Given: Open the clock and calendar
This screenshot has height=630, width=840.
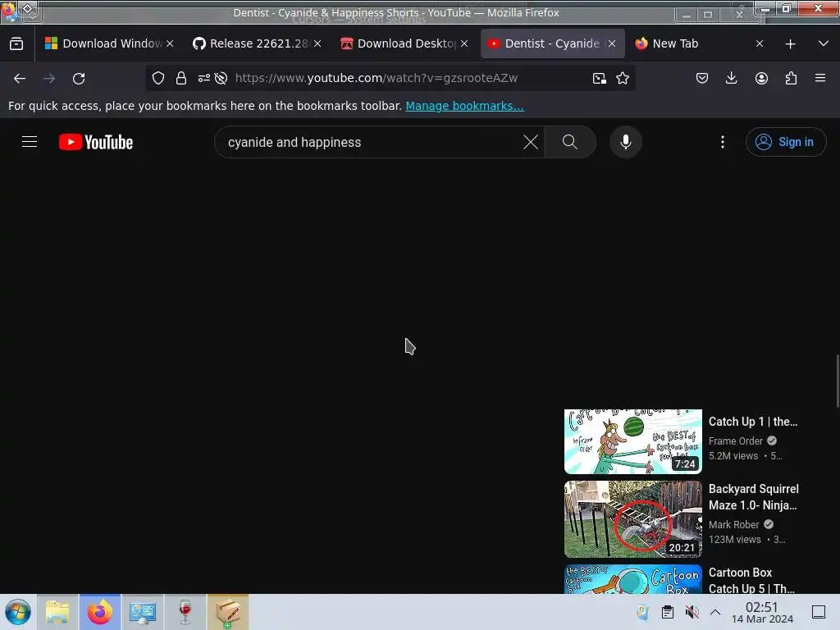Looking at the screenshot, I should [x=762, y=612].
